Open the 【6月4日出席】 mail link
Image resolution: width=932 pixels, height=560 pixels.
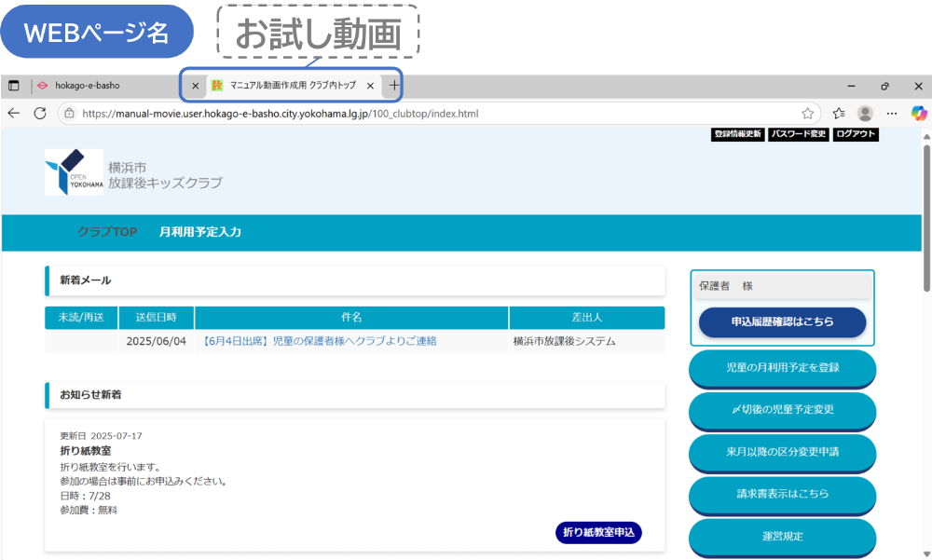(319, 341)
